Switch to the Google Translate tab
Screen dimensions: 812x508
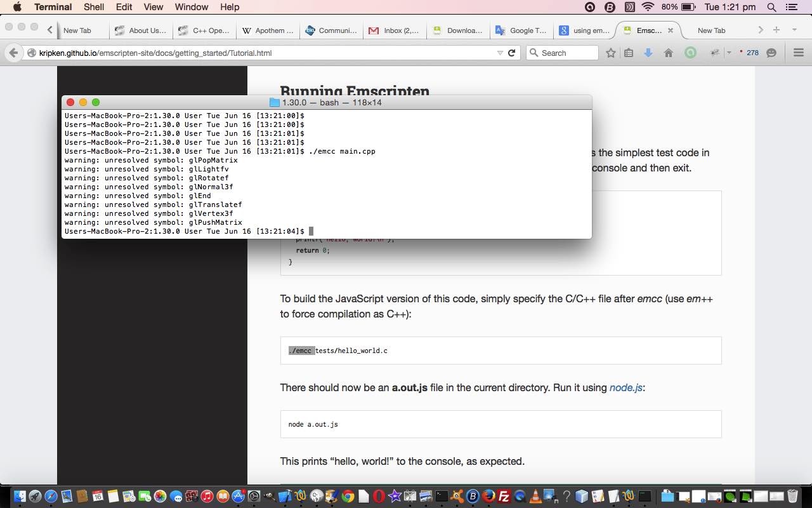[522, 30]
